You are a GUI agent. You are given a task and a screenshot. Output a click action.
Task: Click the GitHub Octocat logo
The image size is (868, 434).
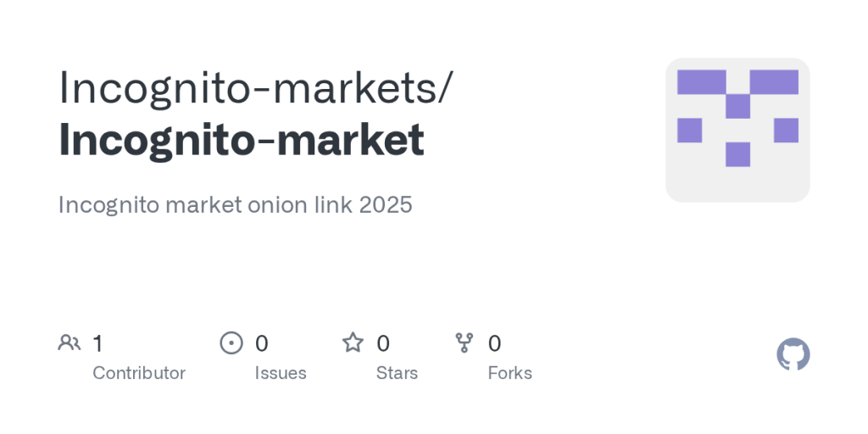click(x=793, y=354)
